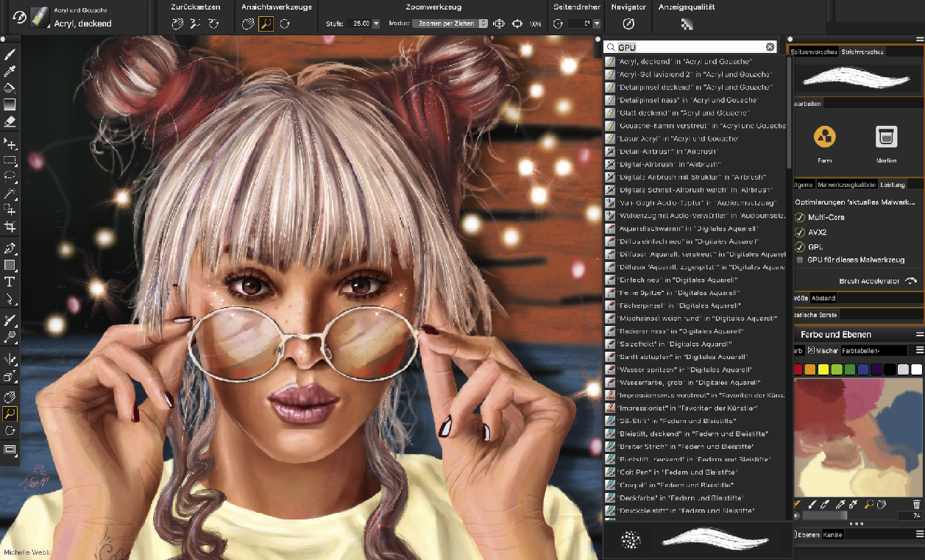Expand the Modus 'Zoomen per Ziehen' dropdown
Screen dimensions: 925x560
click(x=483, y=24)
